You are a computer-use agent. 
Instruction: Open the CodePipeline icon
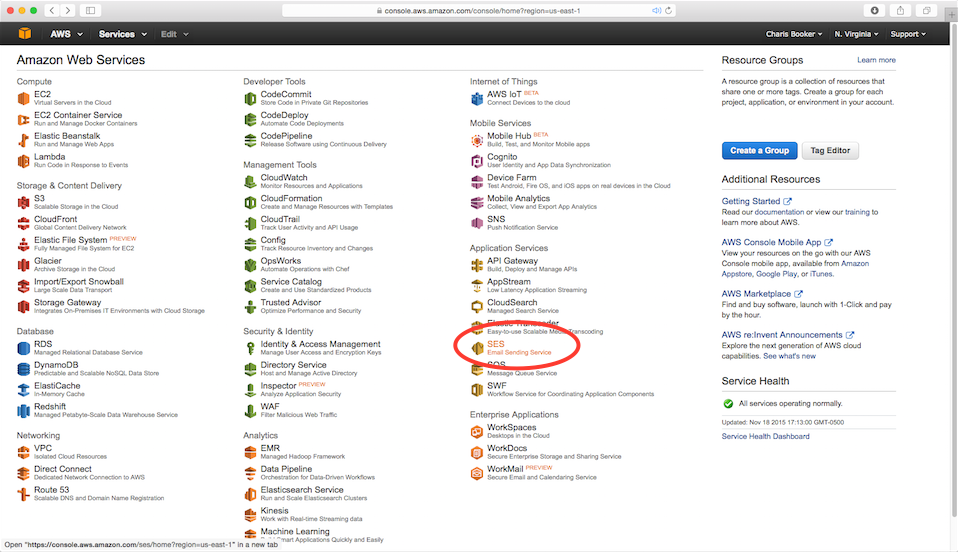(x=250, y=140)
